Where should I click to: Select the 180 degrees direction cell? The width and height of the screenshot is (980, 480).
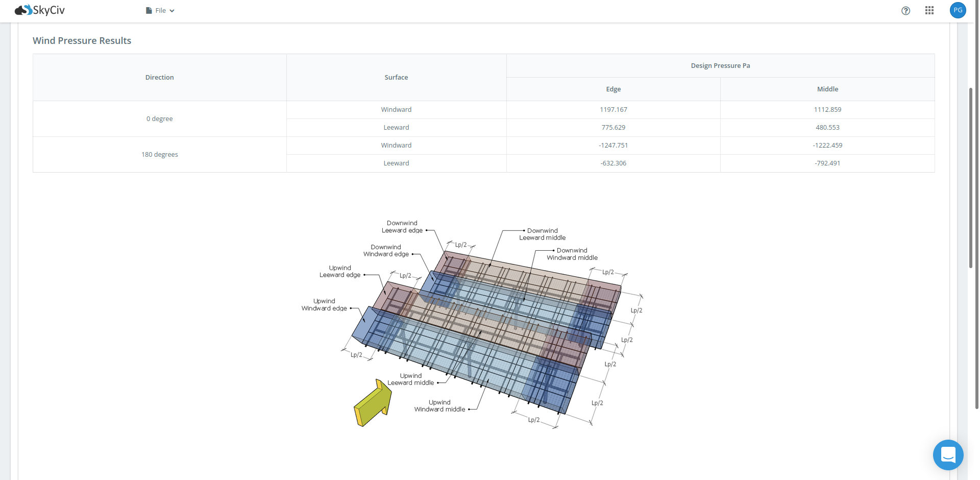coord(159,155)
